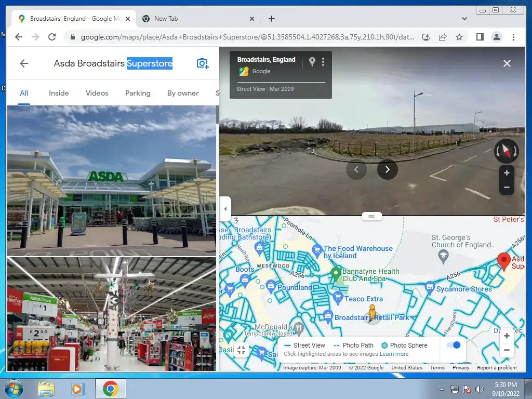Click McDonald's restaurant pin
Image resolution: width=532 pixels, height=399 pixels.
(299, 328)
